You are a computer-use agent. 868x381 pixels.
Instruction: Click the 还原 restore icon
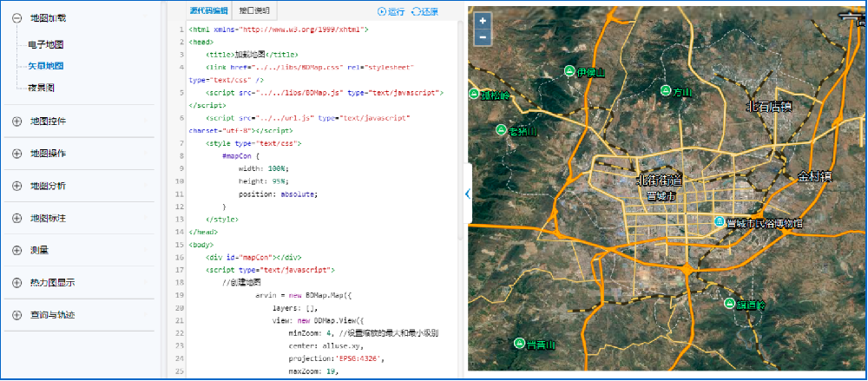[417, 11]
